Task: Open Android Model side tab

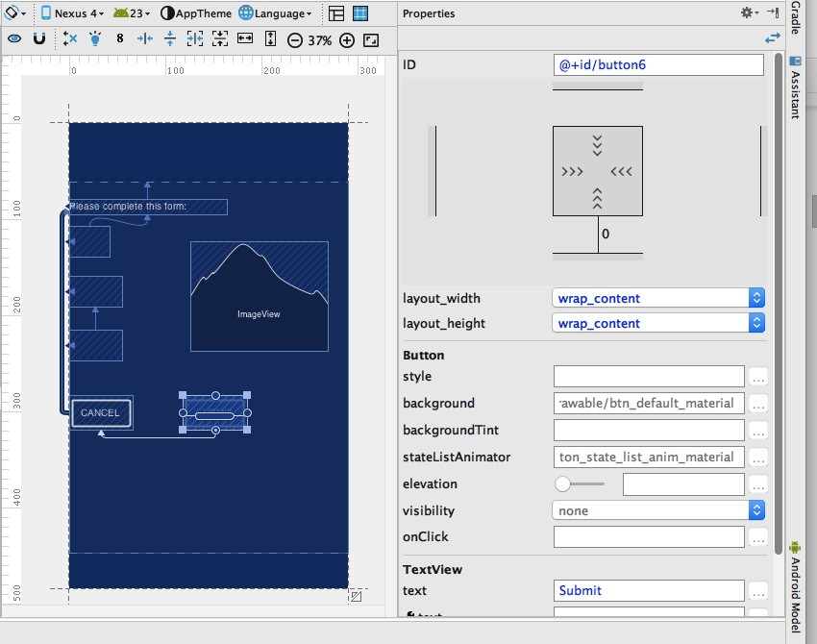Action: pos(795,587)
